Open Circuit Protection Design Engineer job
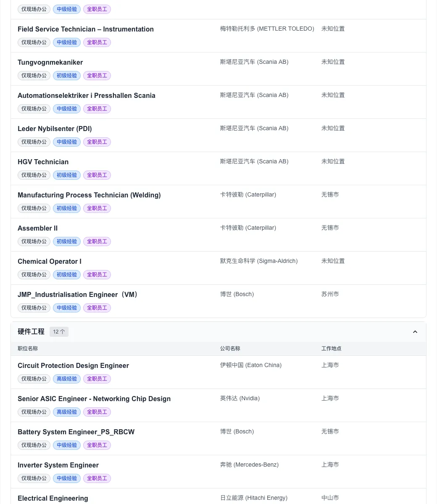Image resolution: width=437 pixels, height=504 pixels. click(73, 365)
